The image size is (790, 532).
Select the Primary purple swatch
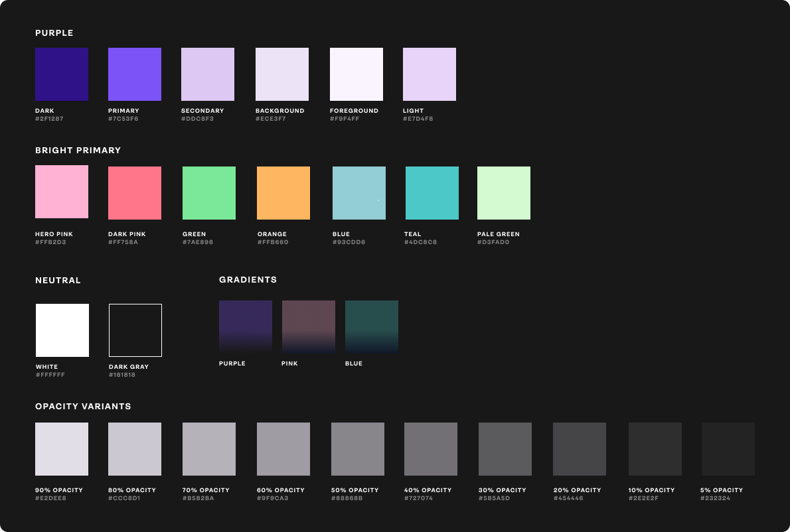point(135,74)
